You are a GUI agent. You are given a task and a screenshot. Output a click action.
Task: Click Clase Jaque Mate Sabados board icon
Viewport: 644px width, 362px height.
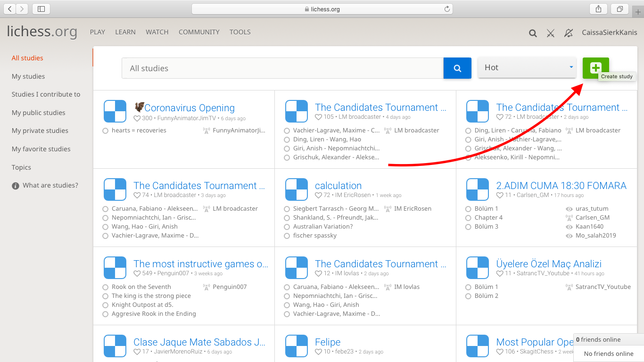click(115, 346)
